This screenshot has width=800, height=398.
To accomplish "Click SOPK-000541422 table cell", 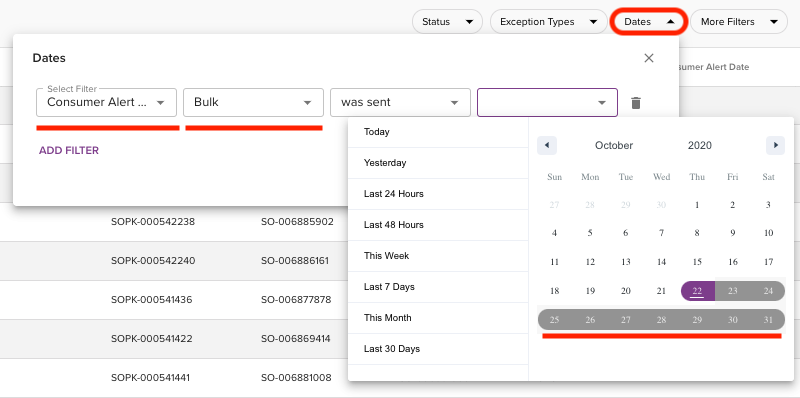I will click(152, 339).
